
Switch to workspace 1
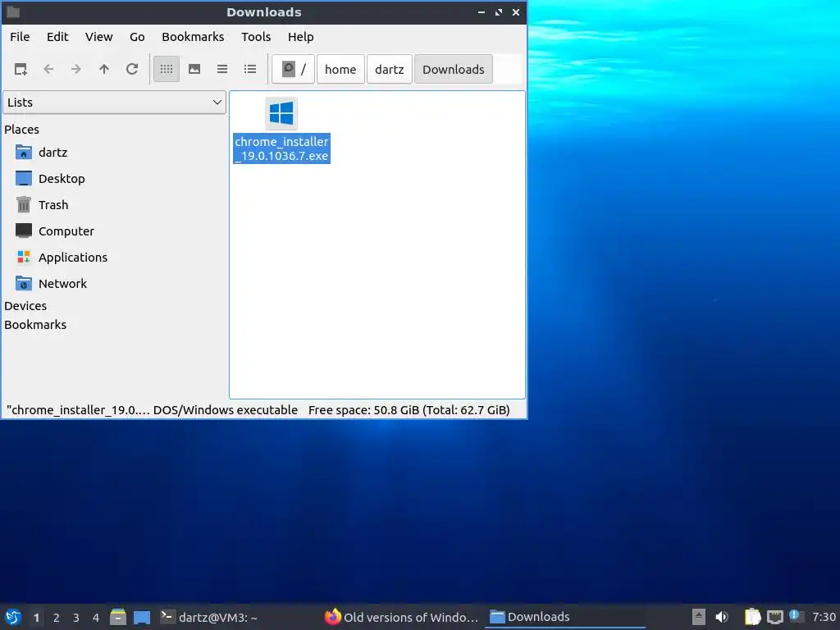pyautogui.click(x=36, y=618)
